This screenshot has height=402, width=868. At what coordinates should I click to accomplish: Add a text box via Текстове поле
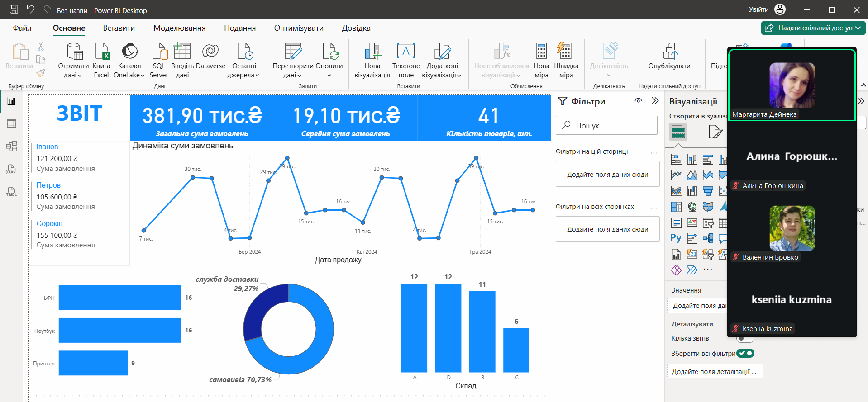coord(405,61)
